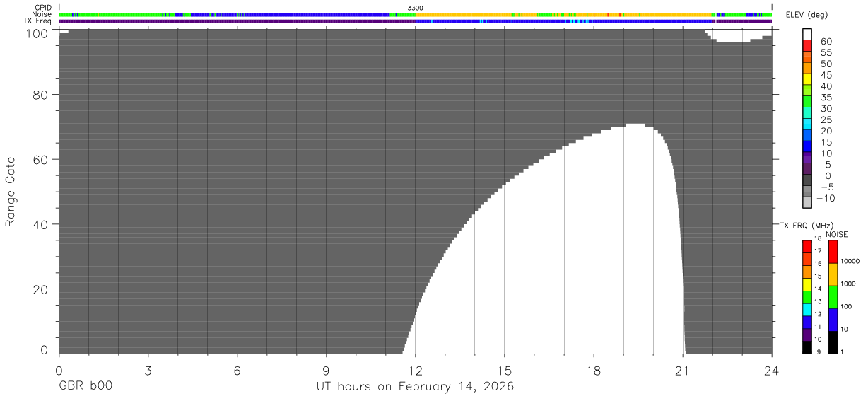Viewport: 868px width, 401px height.
Task: Select the black bottom segment of NOISE colorbar
Action: (833, 342)
